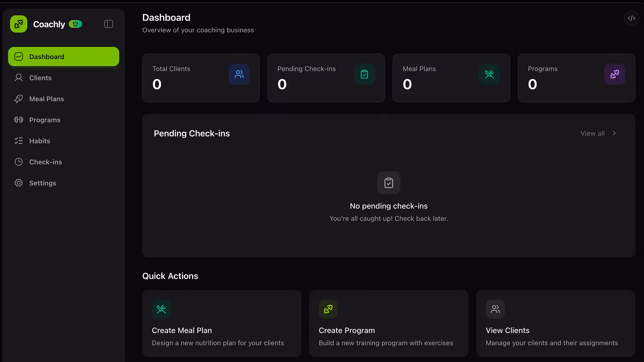Collapse the sidebar with the panel toggle
Viewport: 644px width, 362px height.
(x=108, y=24)
